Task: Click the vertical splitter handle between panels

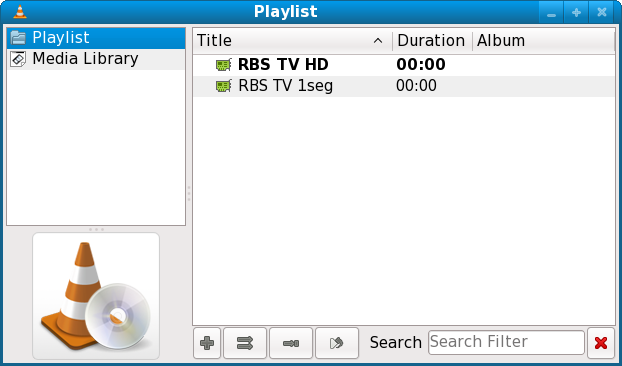Action: 189,193
